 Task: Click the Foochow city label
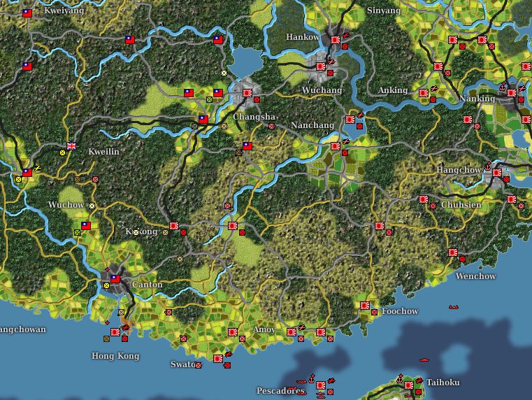400,311
